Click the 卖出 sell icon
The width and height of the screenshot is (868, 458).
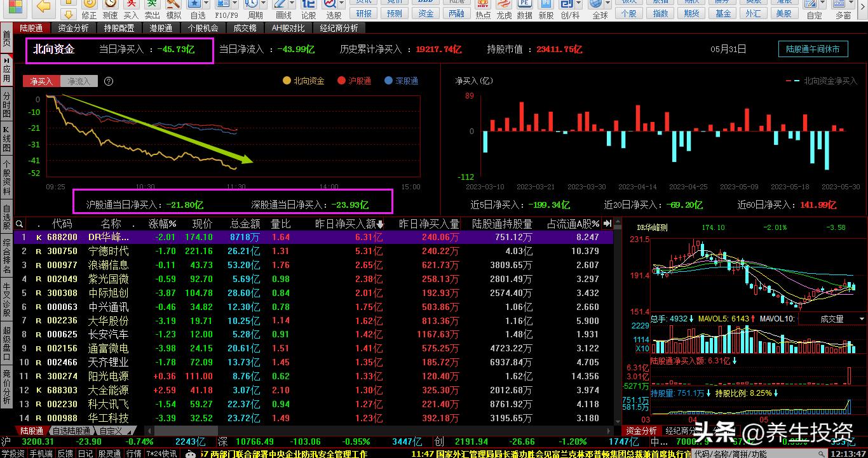point(152,10)
